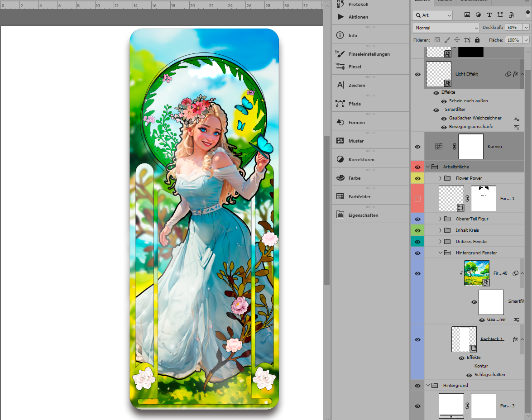532x420 pixels.
Task: Hide the Unteres Fenster group
Action: (x=417, y=242)
